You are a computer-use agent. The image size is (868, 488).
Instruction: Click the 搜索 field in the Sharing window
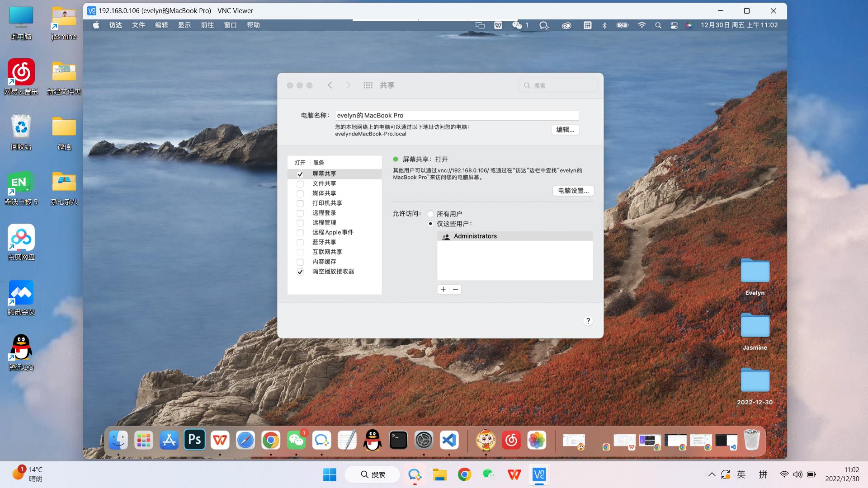click(558, 85)
